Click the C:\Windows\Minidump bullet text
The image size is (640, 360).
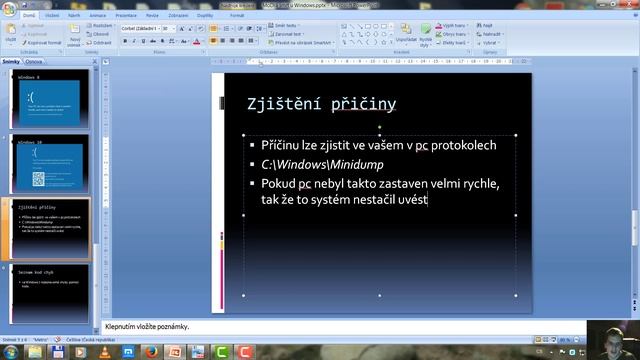pyautogui.click(x=322, y=164)
